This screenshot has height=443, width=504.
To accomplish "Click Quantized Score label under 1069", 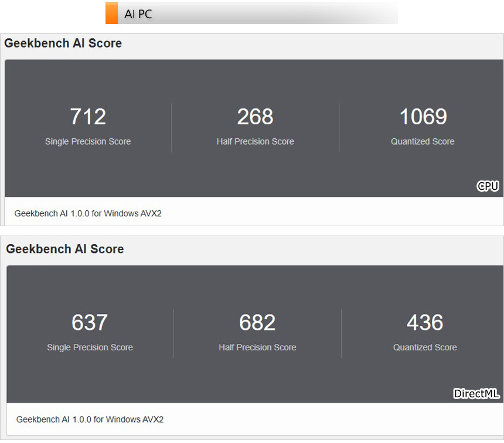I will coord(423,141).
